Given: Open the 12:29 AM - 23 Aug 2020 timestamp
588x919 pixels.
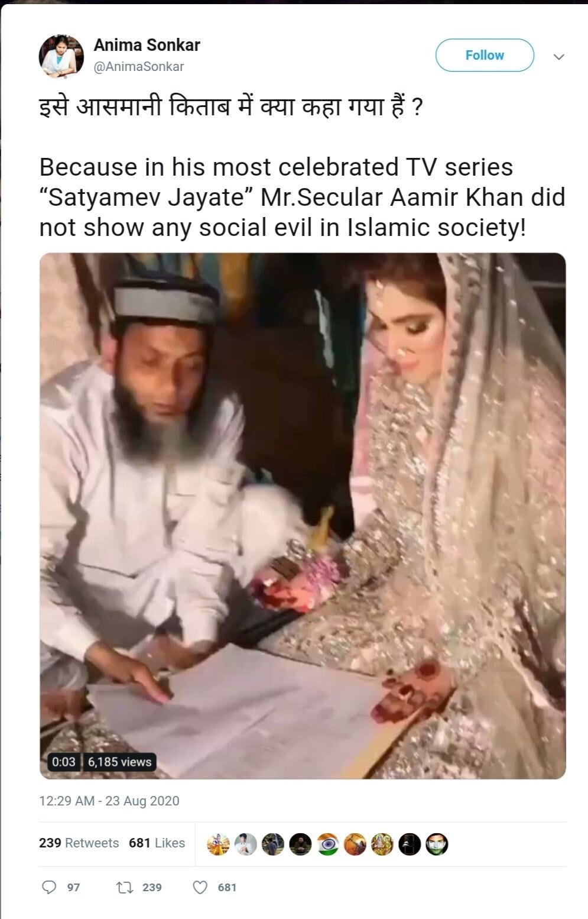Looking at the screenshot, I should pyautogui.click(x=109, y=801).
